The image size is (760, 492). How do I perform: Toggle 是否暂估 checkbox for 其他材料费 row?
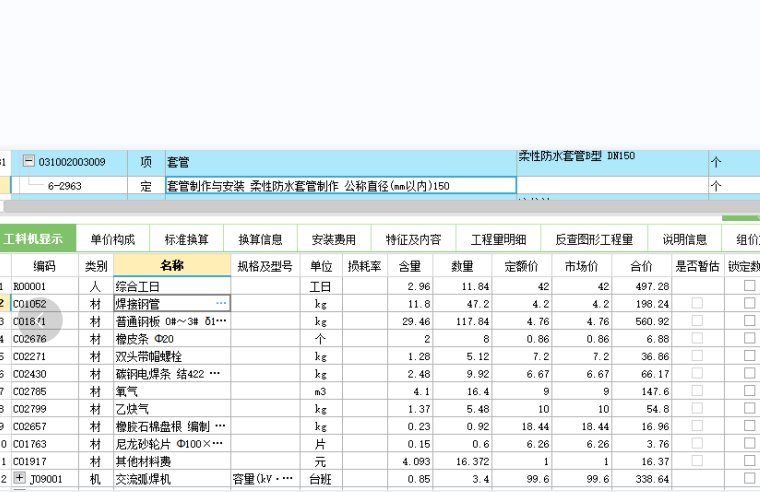tap(697, 460)
